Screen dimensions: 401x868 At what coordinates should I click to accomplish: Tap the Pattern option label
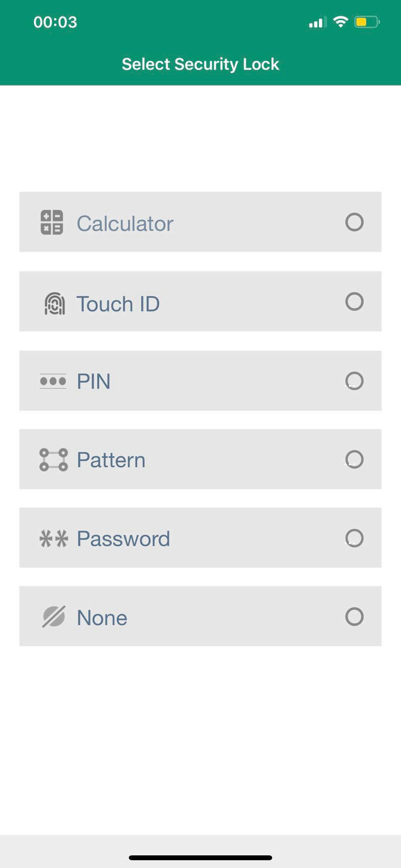pos(111,460)
